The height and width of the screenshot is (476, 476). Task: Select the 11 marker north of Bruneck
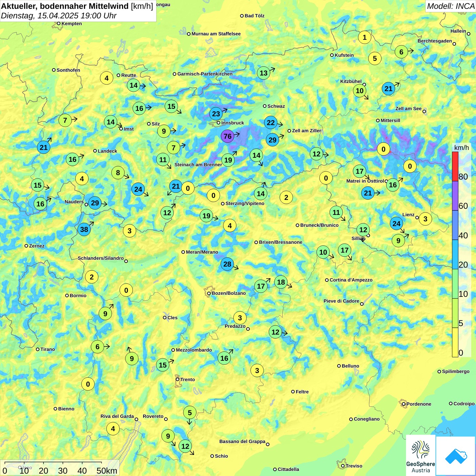click(x=336, y=213)
